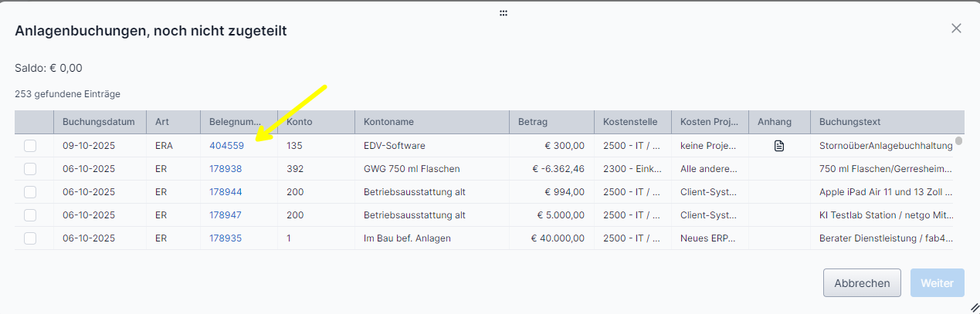This screenshot has width=980, height=314.
Task: Grab the drag handle dots at top
Action: click(x=504, y=13)
